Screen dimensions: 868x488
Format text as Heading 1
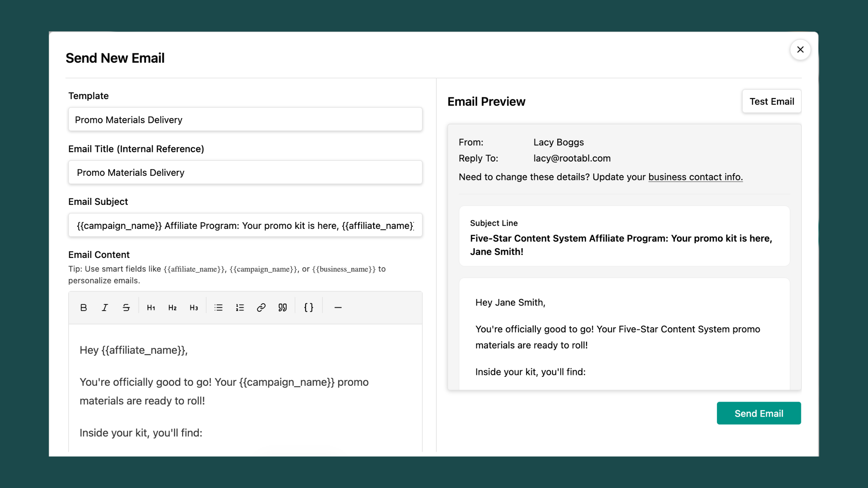tap(151, 307)
